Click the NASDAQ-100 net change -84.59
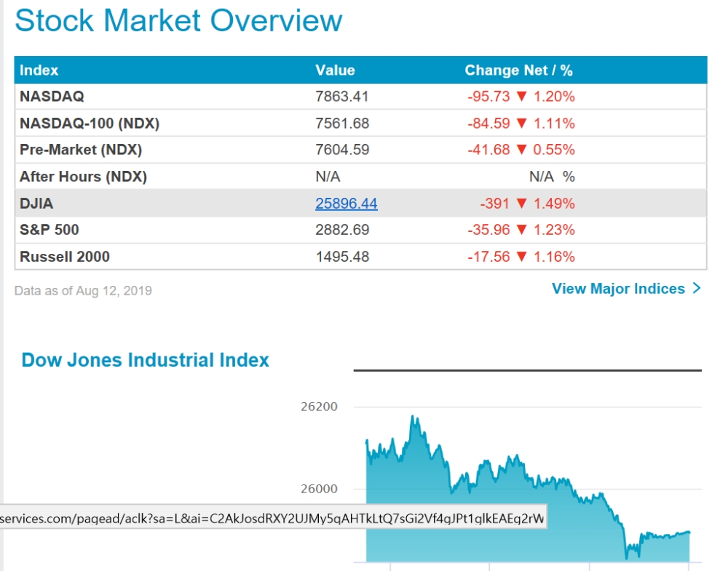Screen dimensions: 728x571 click(x=488, y=124)
